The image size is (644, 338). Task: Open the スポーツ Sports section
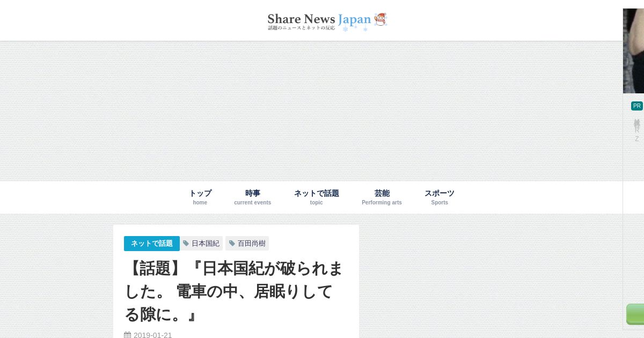440,197
